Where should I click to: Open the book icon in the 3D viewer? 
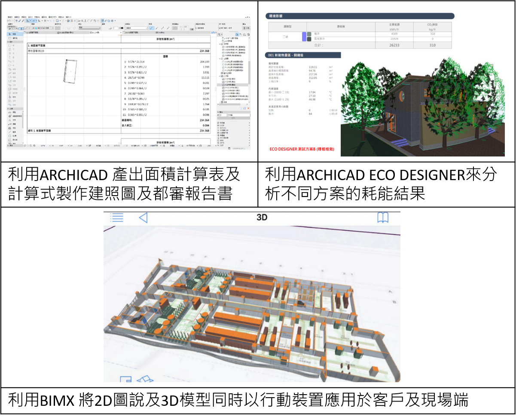(x=382, y=218)
